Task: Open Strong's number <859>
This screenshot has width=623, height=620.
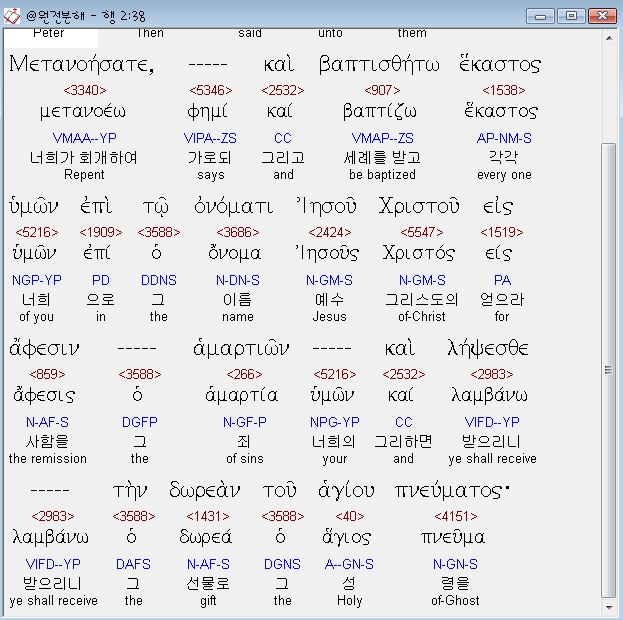Action: coord(47,374)
